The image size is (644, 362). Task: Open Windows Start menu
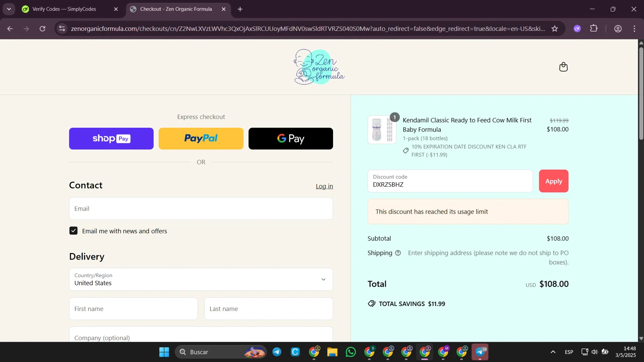164,352
